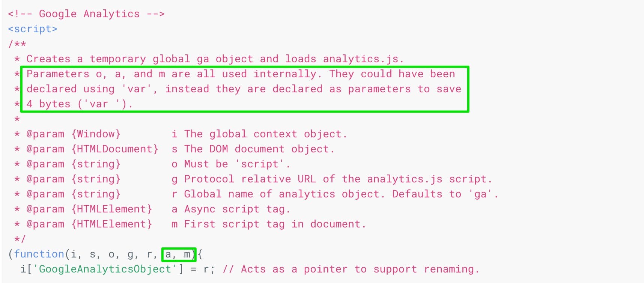
Task: Click the function keyword
Action: click(x=39, y=254)
